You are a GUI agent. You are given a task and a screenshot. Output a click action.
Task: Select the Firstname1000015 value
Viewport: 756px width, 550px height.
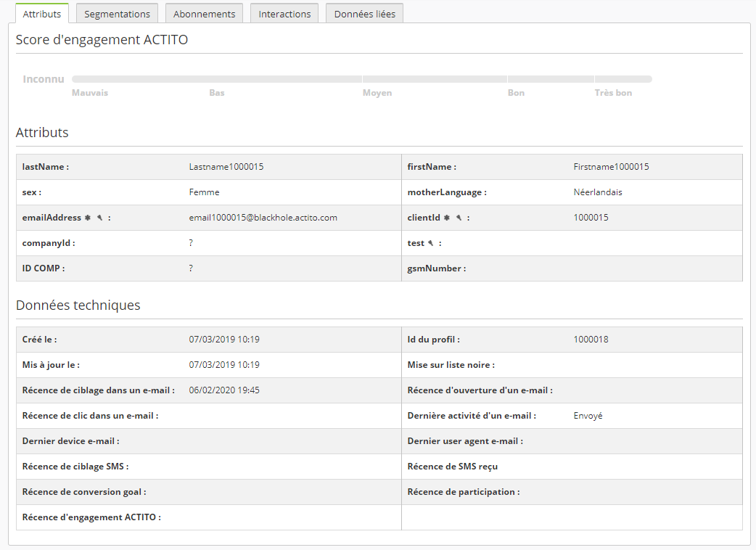[611, 167]
